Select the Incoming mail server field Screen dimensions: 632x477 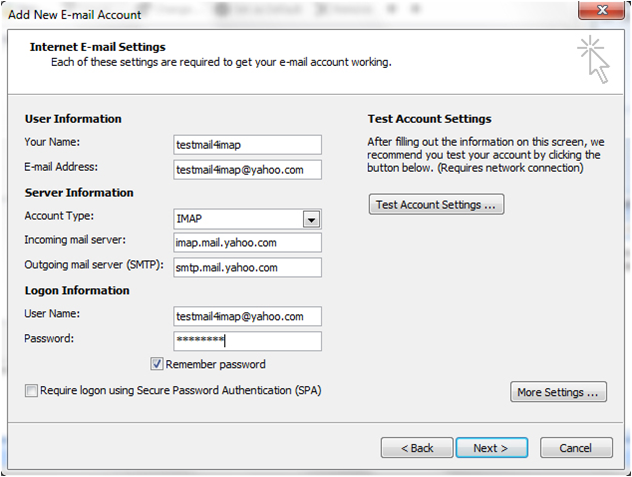[247, 243]
